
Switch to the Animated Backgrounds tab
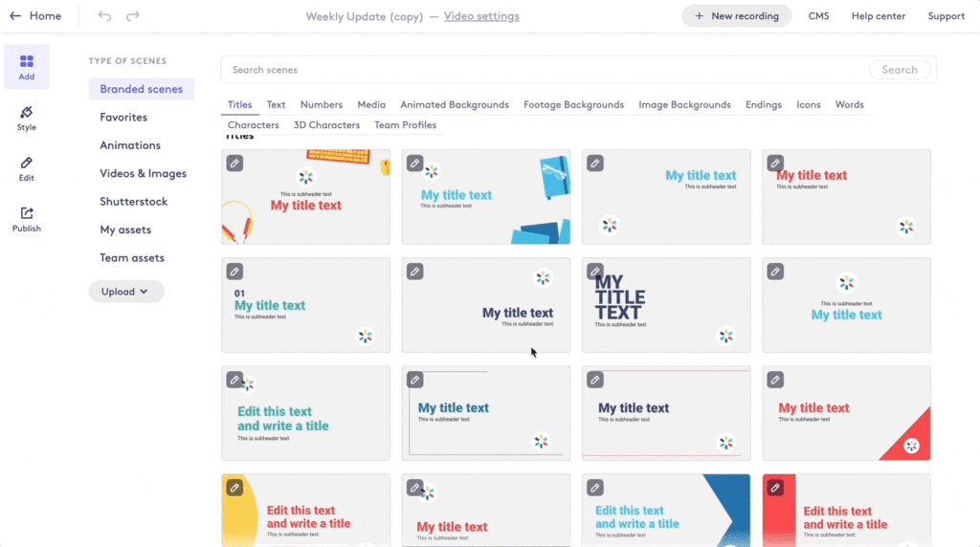[x=455, y=105]
